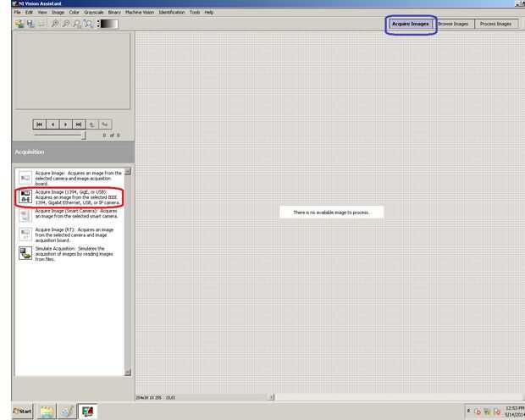
Task: Click the acquisition list scroll-down arrow
Action: pos(128,372)
